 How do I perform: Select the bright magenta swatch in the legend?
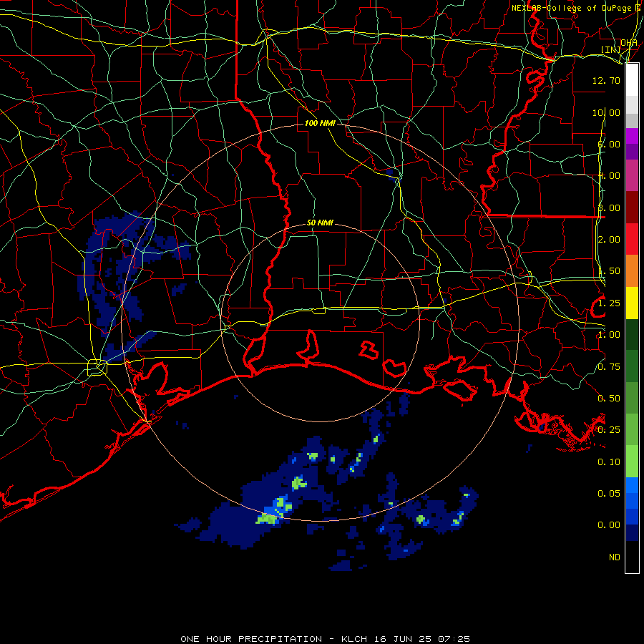pos(632,136)
